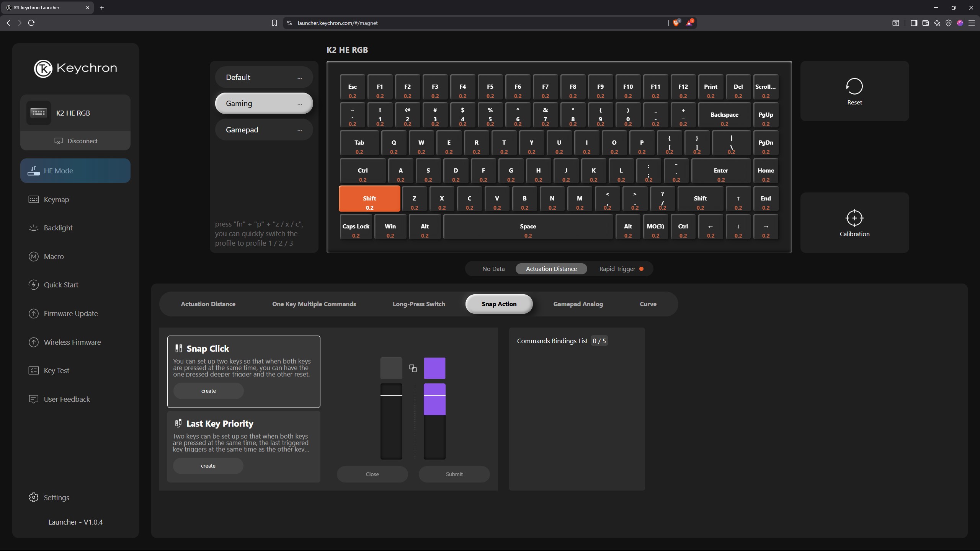Click the purple key slot swatch
980x551 pixels.
coord(434,368)
